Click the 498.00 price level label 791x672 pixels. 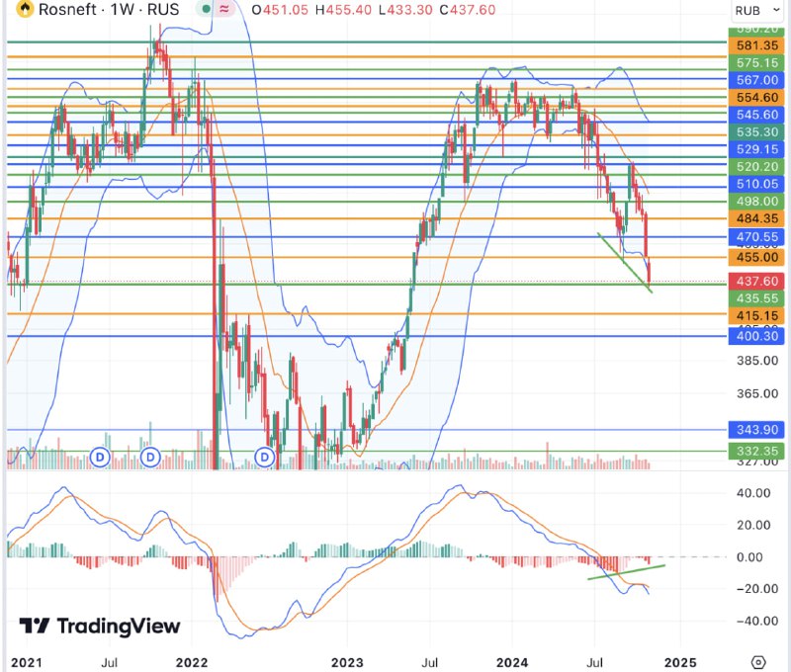click(756, 202)
